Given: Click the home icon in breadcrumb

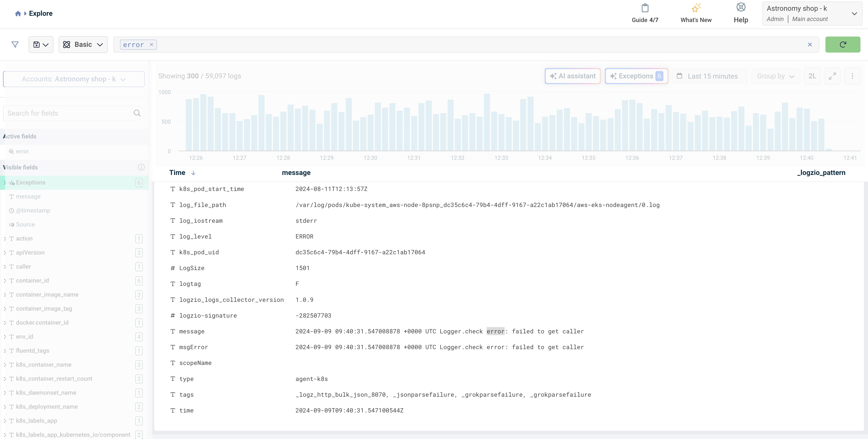Looking at the screenshot, I should click(x=18, y=14).
